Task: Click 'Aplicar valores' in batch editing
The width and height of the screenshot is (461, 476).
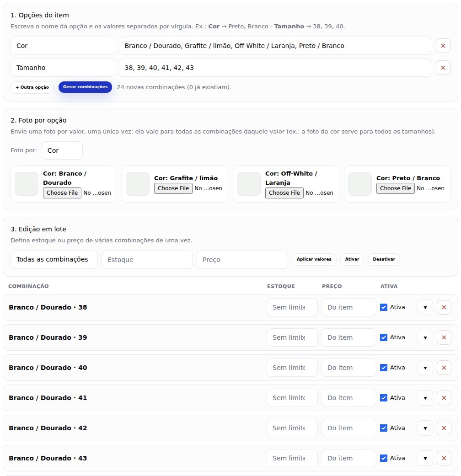Action: pos(314,259)
